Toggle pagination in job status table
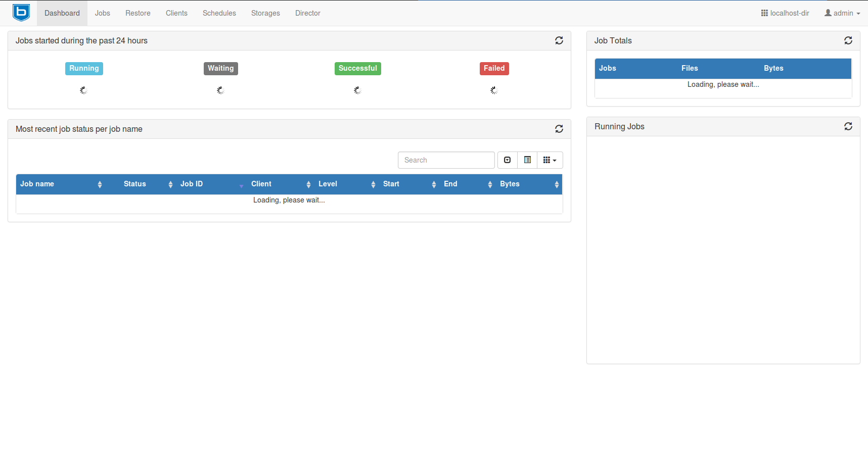868x454 pixels. pos(507,160)
